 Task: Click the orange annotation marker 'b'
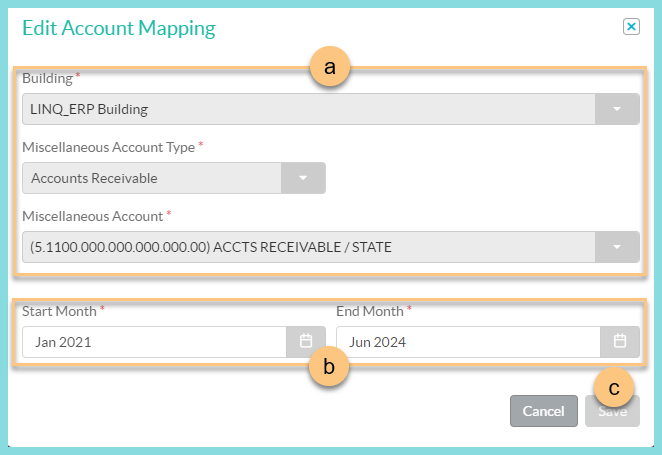click(x=330, y=367)
